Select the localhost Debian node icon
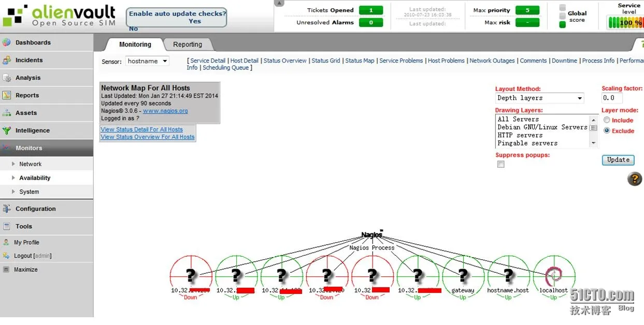Image resolution: width=644 pixels, height=325 pixels. pos(554,276)
